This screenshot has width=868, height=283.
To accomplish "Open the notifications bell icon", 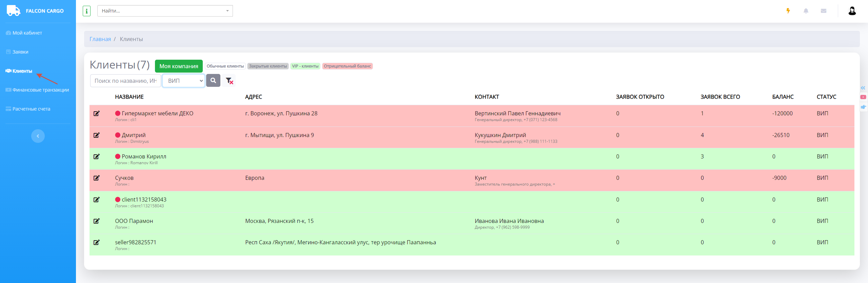I will (x=806, y=11).
